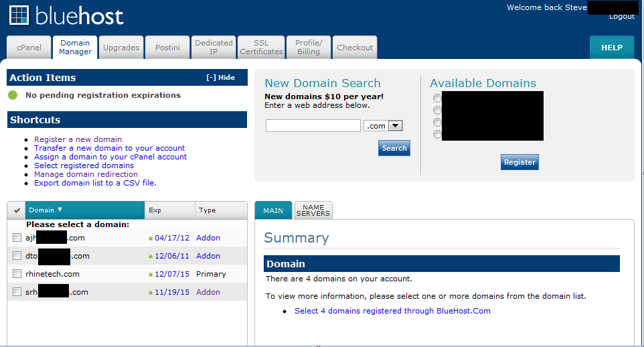Select the first available domain radio button
Viewport: 644px width, 347px height.
point(437,98)
